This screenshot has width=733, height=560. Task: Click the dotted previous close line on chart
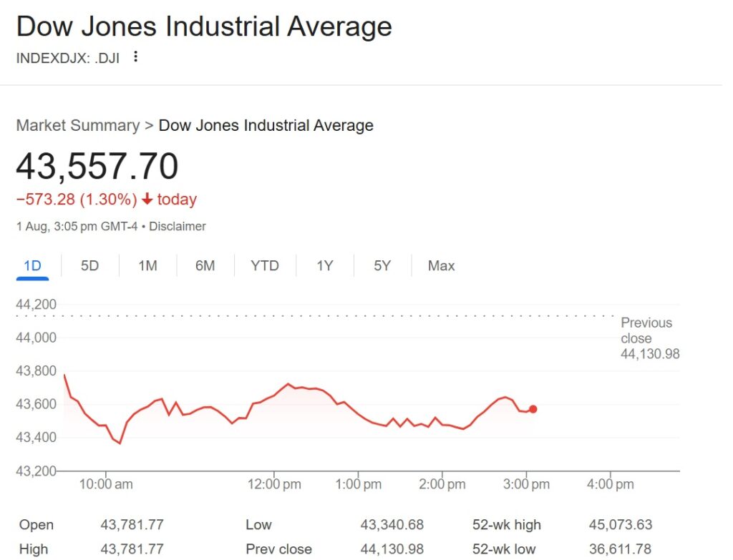pos(322,315)
